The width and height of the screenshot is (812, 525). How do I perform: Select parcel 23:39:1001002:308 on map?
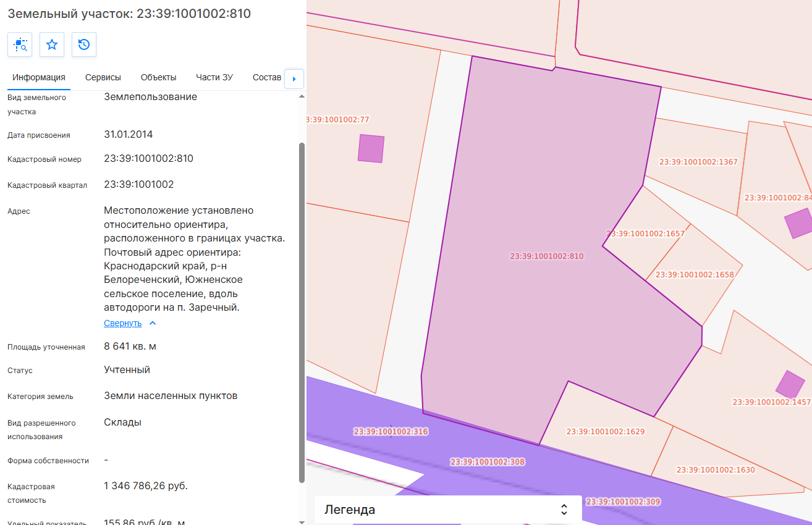click(488, 461)
